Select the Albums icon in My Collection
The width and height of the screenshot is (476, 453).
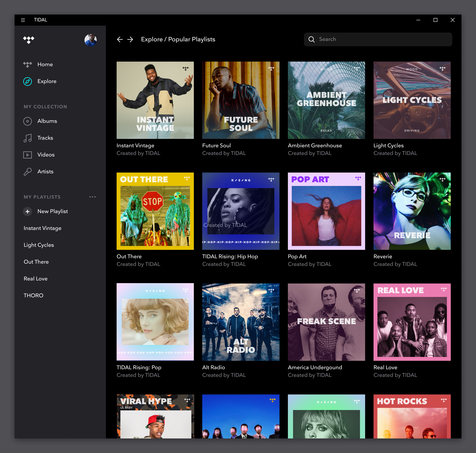point(28,121)
